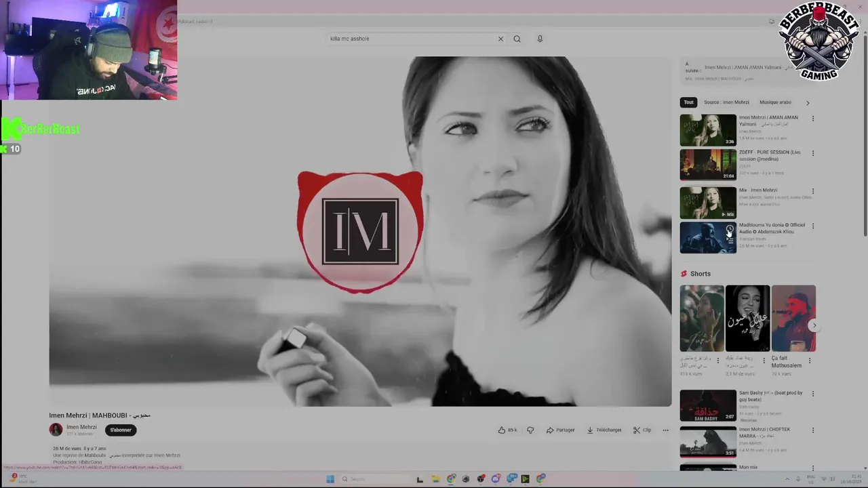The height and width of the screenshot is (488, 868).
Task: Click the magnifier search button
Action: (517, 39)
